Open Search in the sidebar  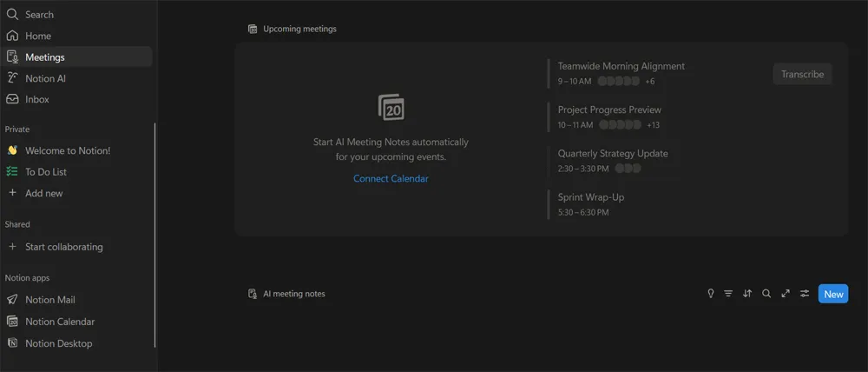click(x=39, y=15)
